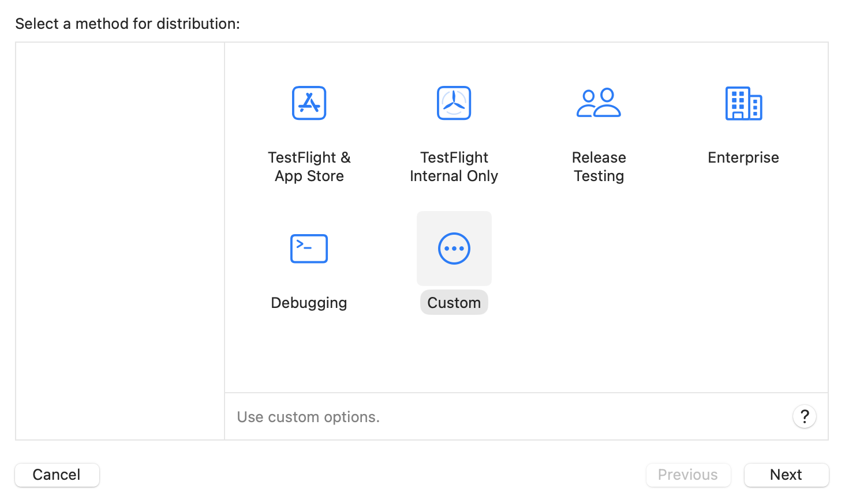Open help with the question mark button

[804, 416]
